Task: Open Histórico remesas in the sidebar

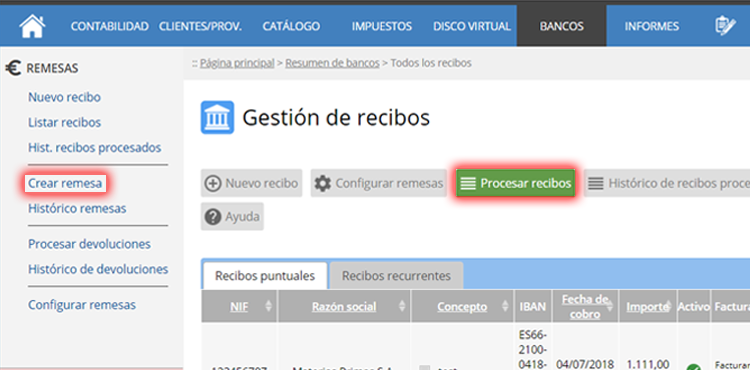Action: 77,209
